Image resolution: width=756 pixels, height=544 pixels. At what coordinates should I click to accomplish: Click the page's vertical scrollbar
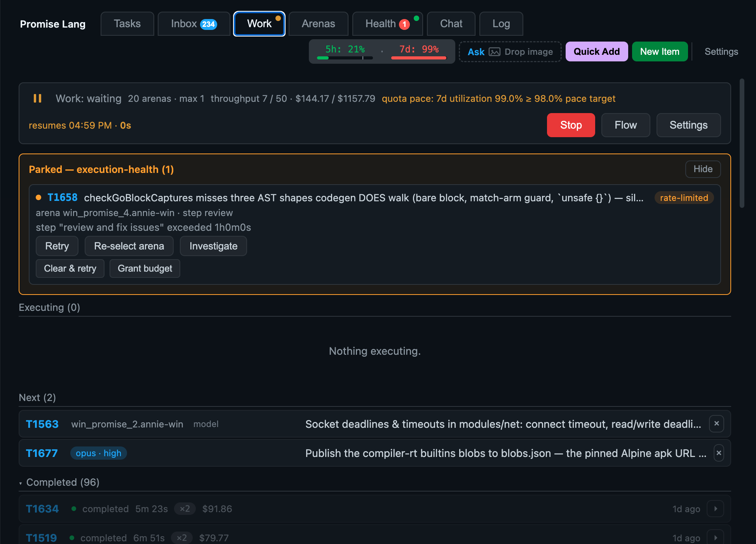[x=742, y=143]
